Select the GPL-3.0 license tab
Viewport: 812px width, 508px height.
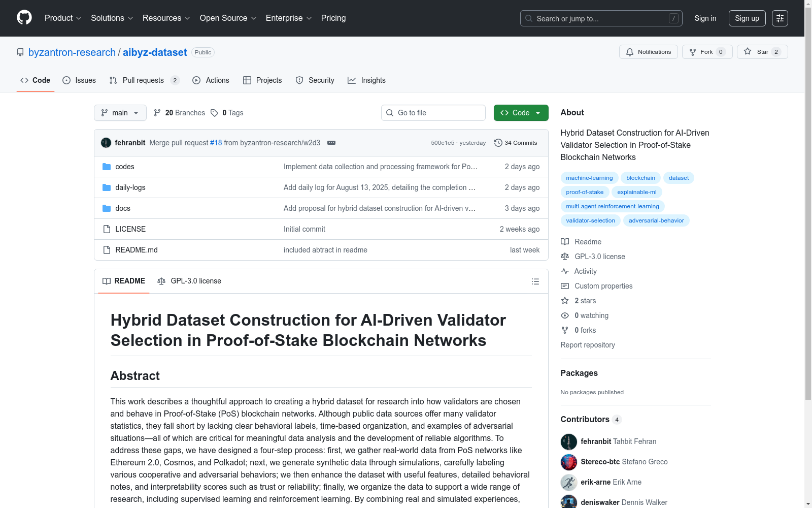(189, 281)
